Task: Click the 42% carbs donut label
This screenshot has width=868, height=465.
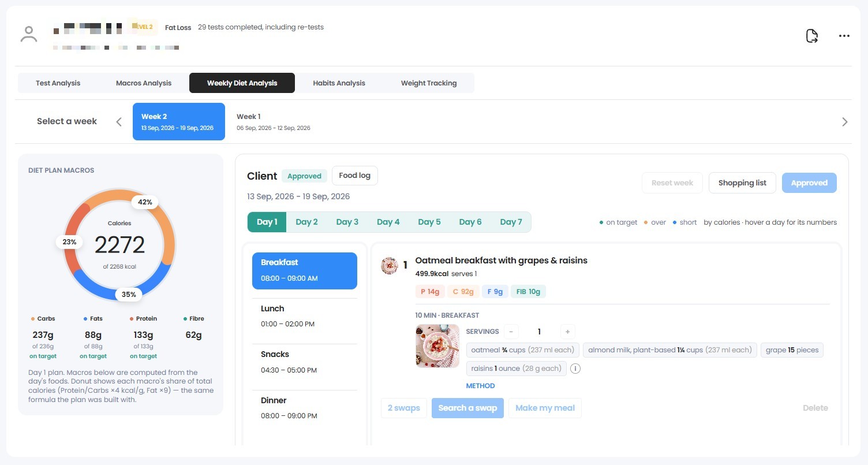Action: pos(145,202)
